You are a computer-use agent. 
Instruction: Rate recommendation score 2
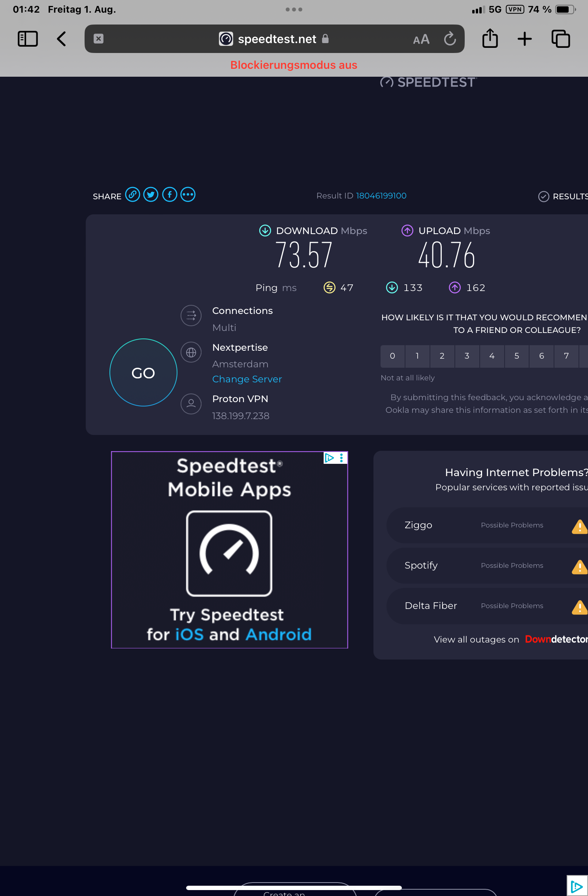[442, 356]
